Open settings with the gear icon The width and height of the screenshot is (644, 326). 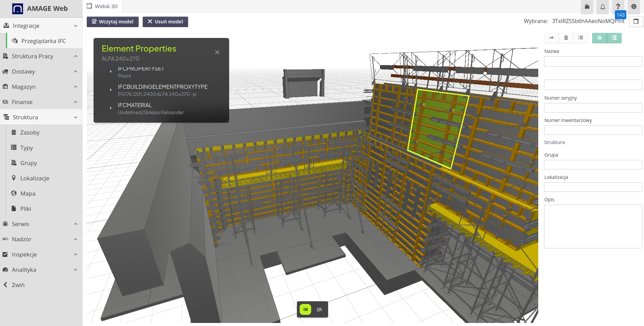[x=634, y=7]
